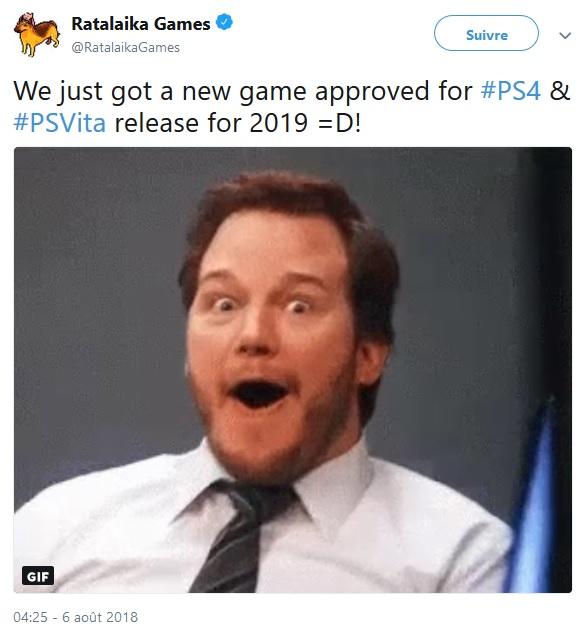The width and height of the screenshot is (586, 636).
Task: Open the #PS4 hashtag link
Action: pyautogui.click(x=511, y=91)
